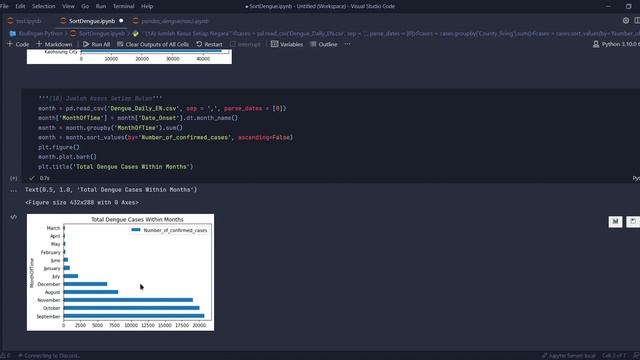The width and height of the screenshot is (640, 360).
Task: Open the File menu
Action: click(4, 6)
